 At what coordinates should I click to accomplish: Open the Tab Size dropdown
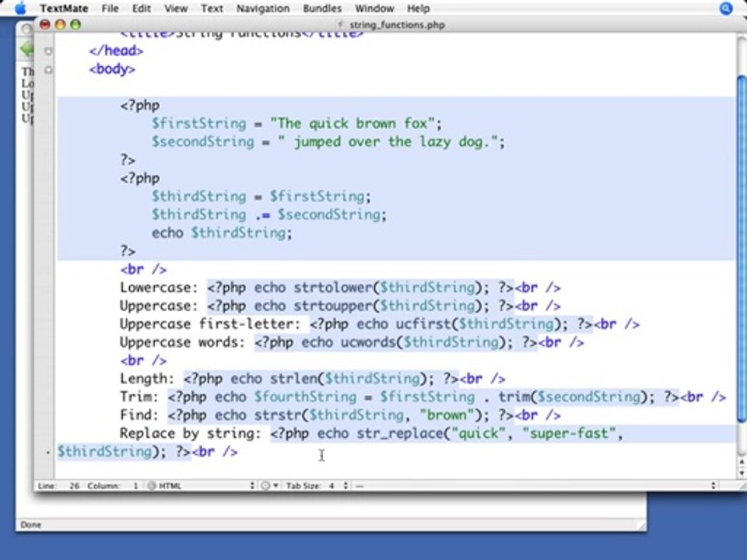tap(317, 485)
